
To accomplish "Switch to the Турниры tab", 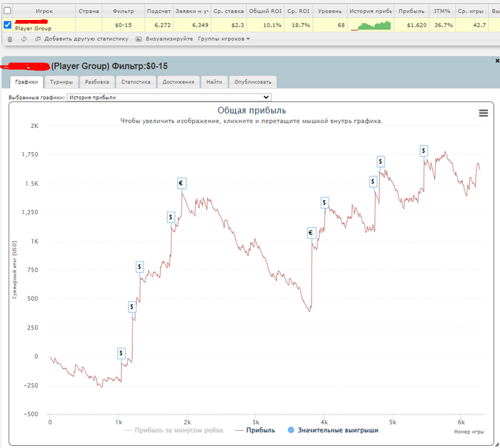I will click(x=61, y=82).
